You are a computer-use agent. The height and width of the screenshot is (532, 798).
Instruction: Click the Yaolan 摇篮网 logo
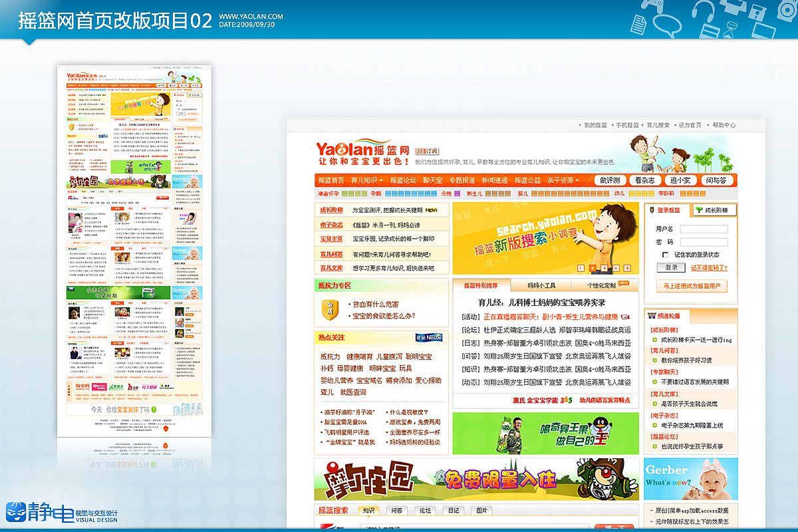coord(362,148)
